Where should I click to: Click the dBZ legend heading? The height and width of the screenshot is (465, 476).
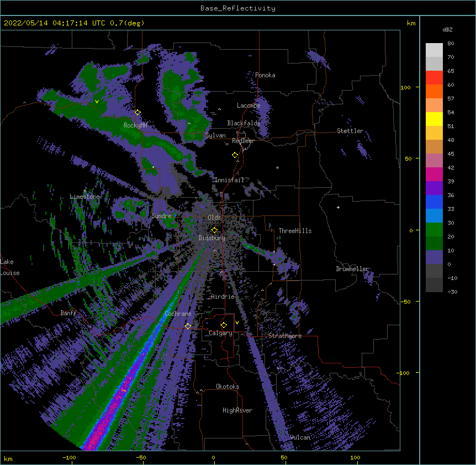point(447,29)
